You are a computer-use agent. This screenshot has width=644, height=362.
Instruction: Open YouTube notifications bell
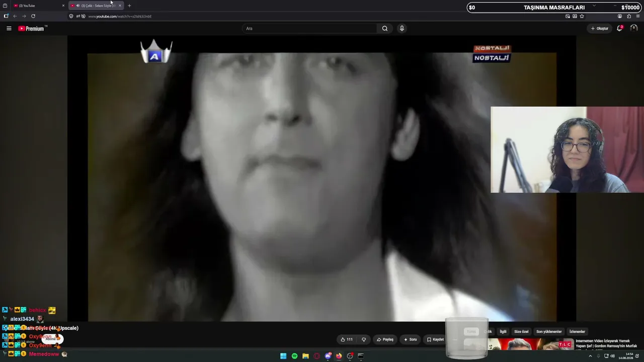[x=620, y=29]
